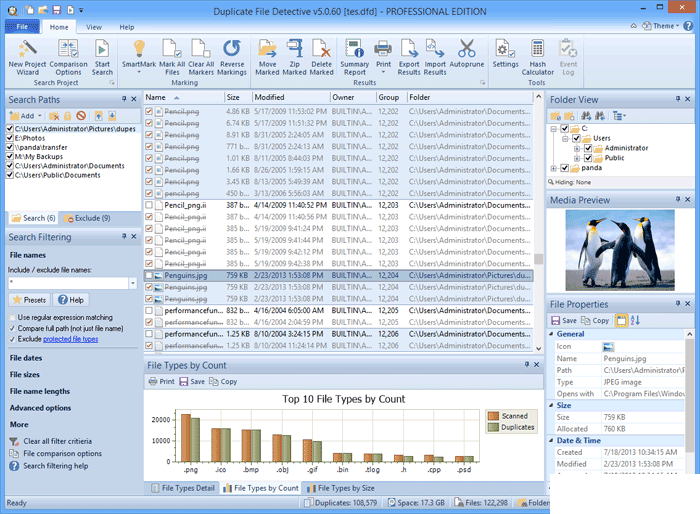Click Move Marked files

point(267,57)
